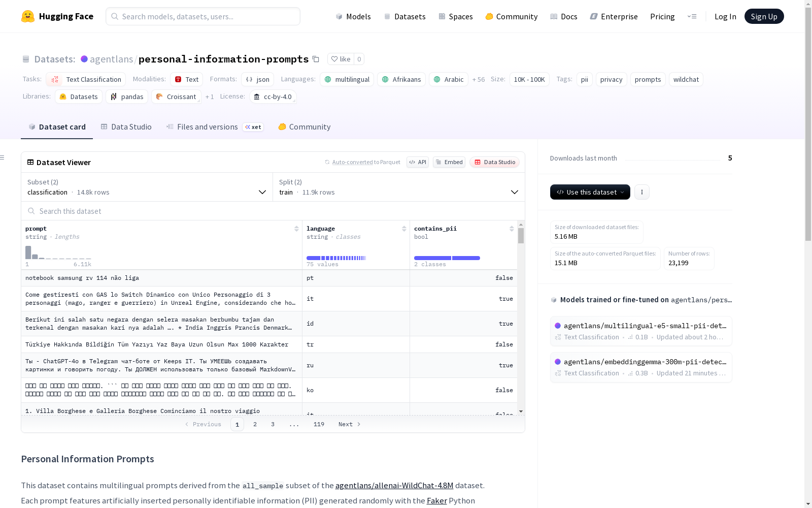Open the Faker link
Viewport: 812px width, 508px height.
(437, 500)
